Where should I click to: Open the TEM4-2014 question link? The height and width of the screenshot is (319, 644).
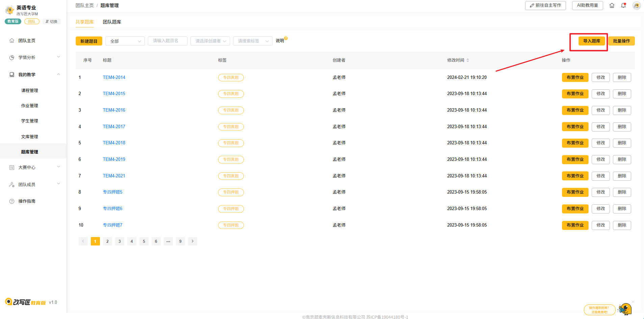[114, 77]
